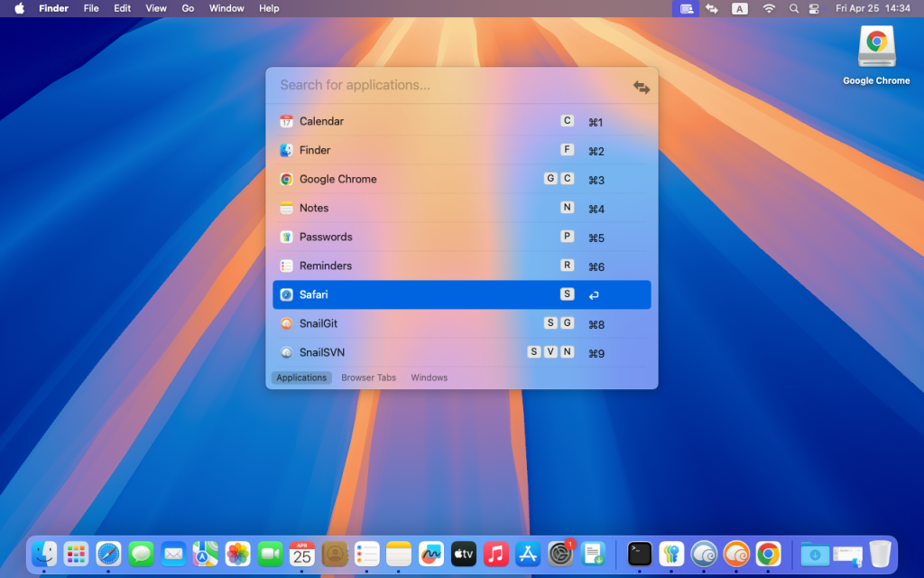Click the ⌘6 shortcut on Reminders row
This screenshot has height=578, width=924.
(596, 266)
